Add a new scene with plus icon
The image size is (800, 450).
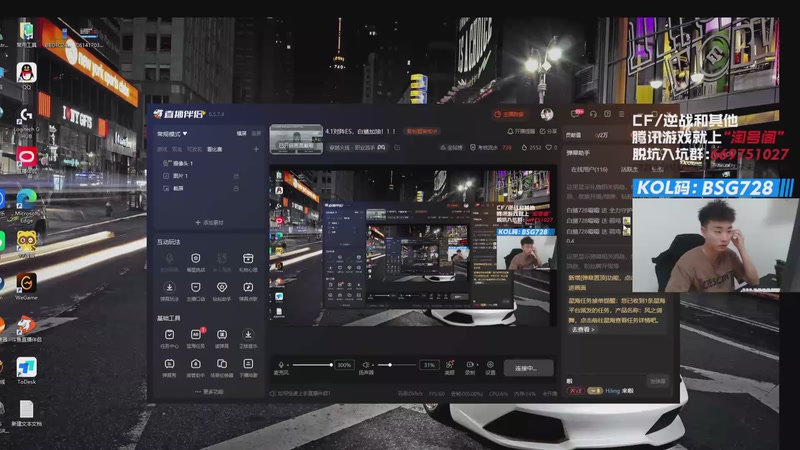[x=256, y=149]
